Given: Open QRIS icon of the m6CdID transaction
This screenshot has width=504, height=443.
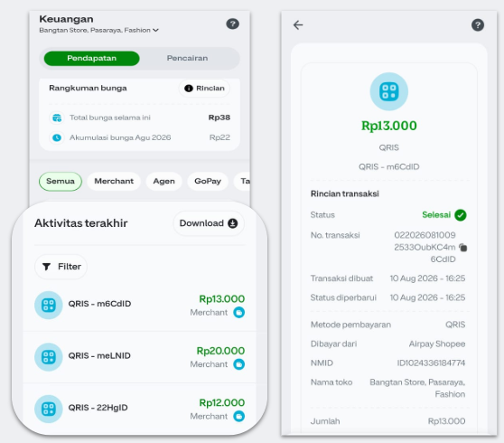Looking at the screenshot, I should [49, 305].
